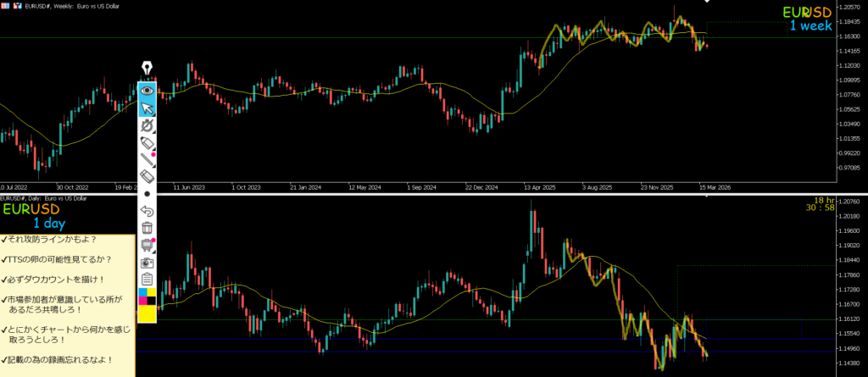The width and height of the screenshot is (868, 377).
Task: Select the highlighter marker tool
Action: [147, 141]
